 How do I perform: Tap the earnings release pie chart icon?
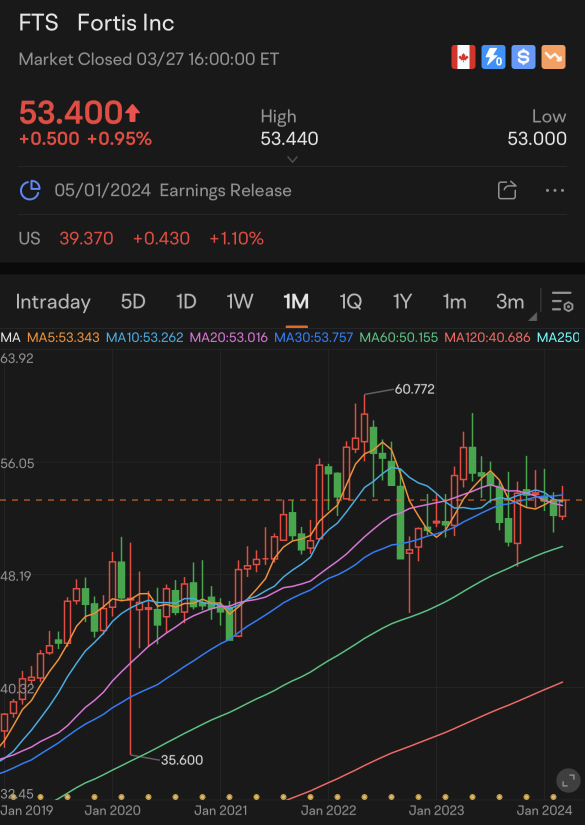30,190
